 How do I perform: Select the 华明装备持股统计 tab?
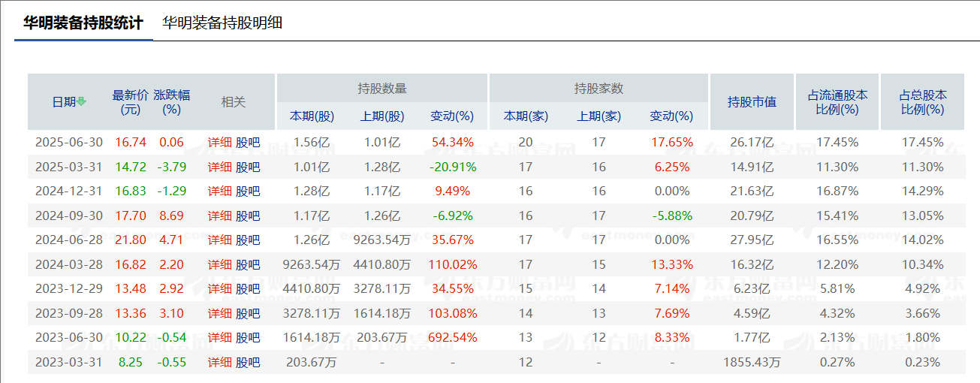click(83, 23)
